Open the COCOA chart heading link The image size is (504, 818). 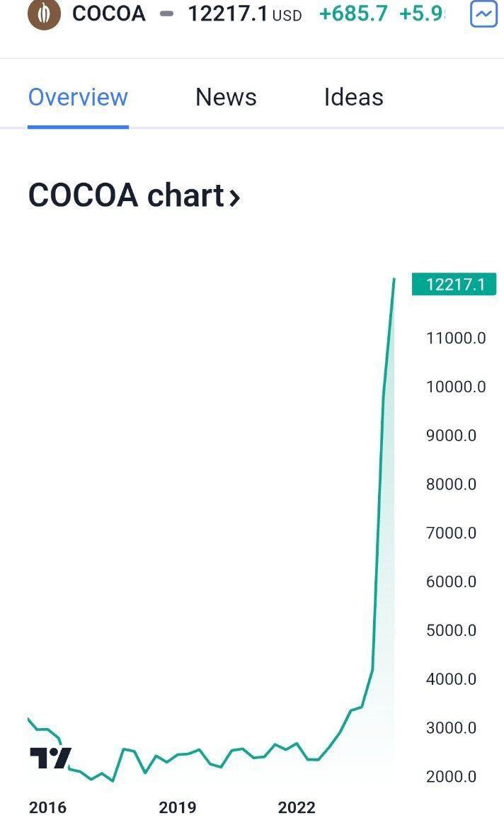coord(126,195)
